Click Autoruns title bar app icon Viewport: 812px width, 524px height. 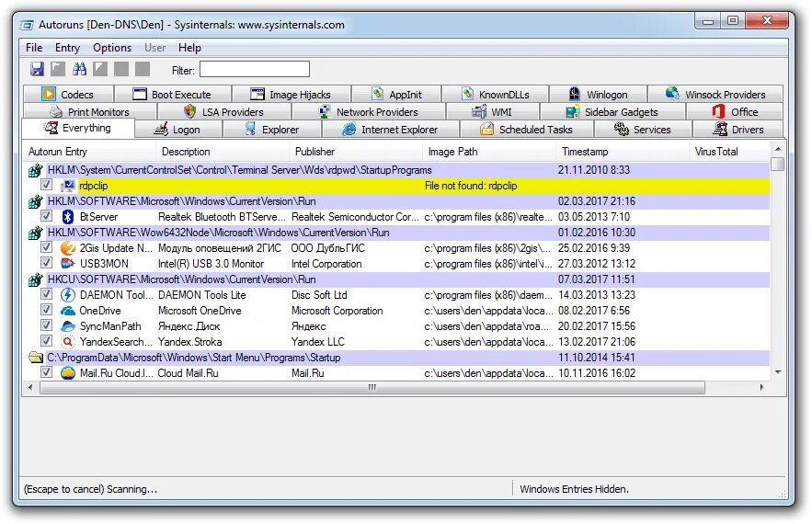(x=27, y=25)
